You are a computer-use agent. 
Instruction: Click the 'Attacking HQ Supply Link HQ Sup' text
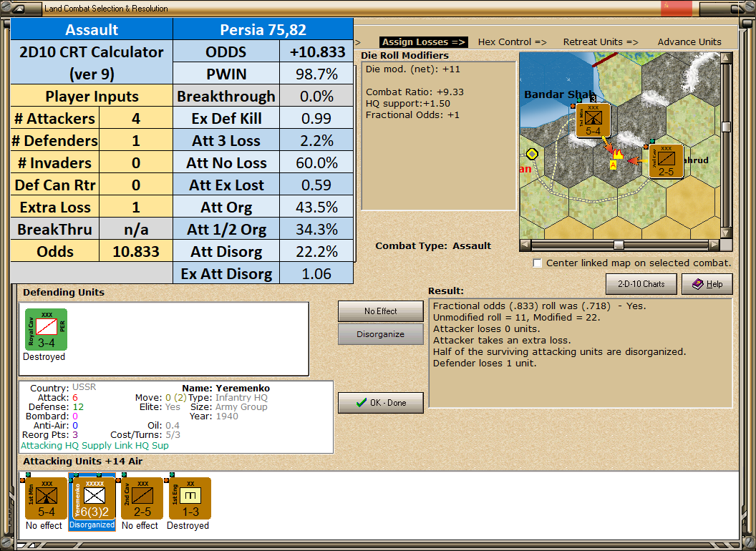pos(94,445)
